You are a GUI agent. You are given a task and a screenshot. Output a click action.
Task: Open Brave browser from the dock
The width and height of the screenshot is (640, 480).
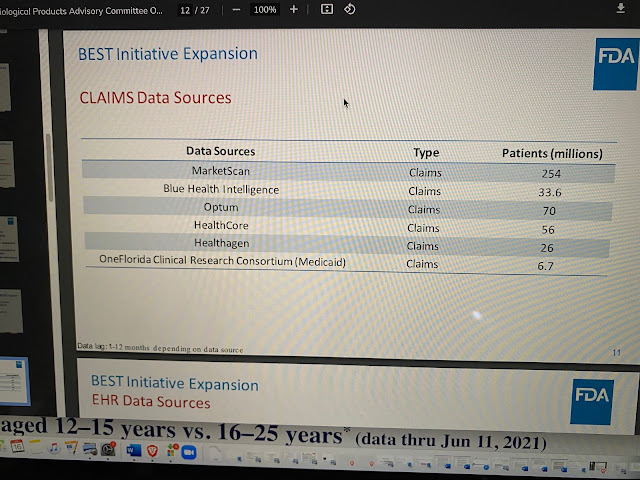(x=152, y=451)
